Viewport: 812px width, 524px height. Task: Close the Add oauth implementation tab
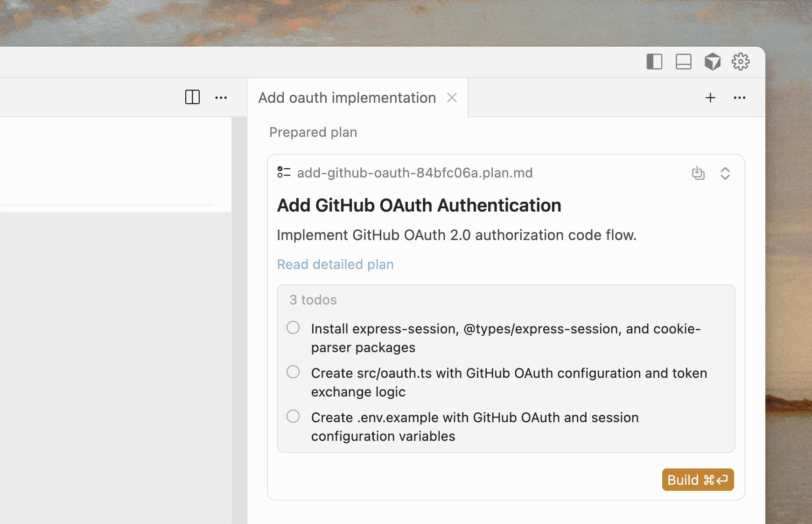[x=452, y=98]
